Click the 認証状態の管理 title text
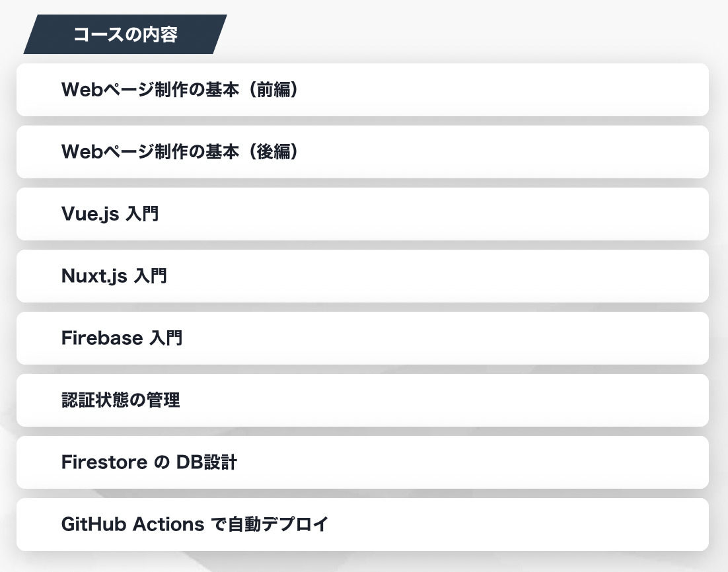Screen dimensions: 728x572 tap(121, 400)
